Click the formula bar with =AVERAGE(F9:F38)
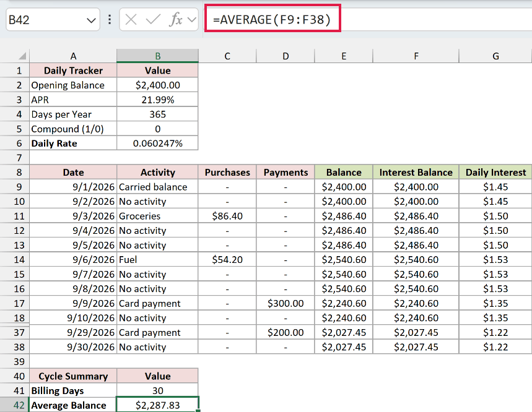This screenshot has width=532, height=412. tap(368, 19)
